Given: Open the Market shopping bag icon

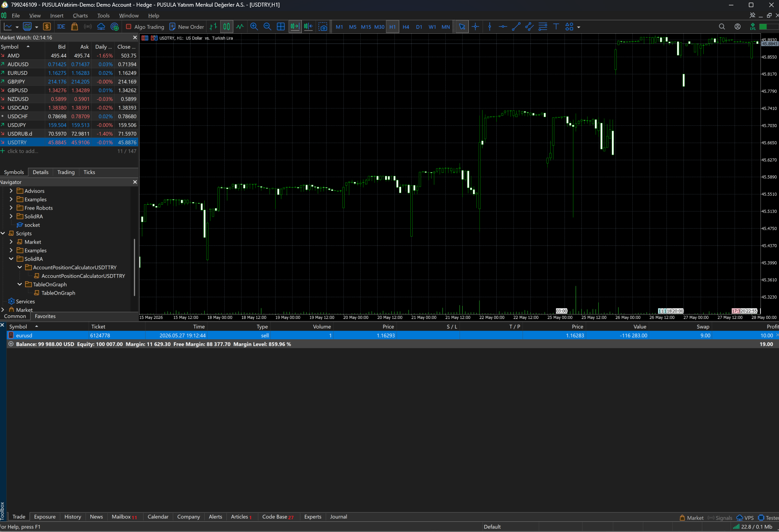Looking at the screenshot, I should [74, 27].
